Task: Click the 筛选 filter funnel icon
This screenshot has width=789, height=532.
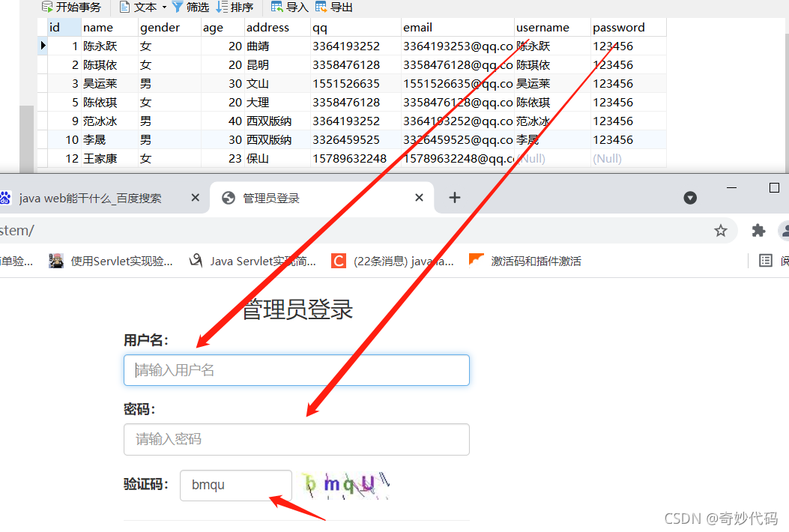Action: (177, 7)
